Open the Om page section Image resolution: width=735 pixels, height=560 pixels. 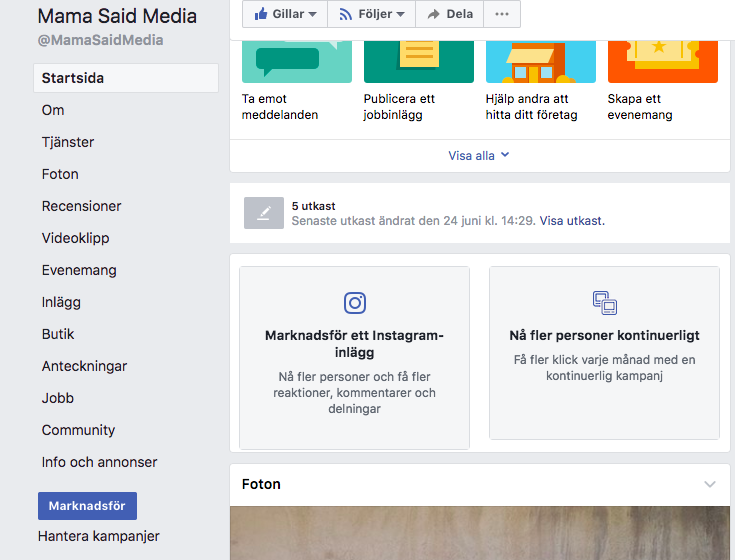(x=53, y=110)
